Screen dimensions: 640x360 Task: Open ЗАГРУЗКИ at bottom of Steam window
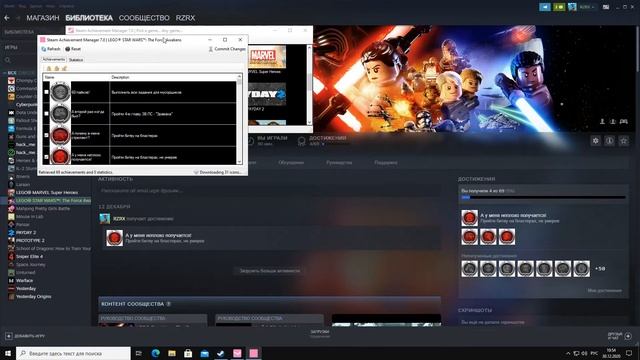pos(320,334)
